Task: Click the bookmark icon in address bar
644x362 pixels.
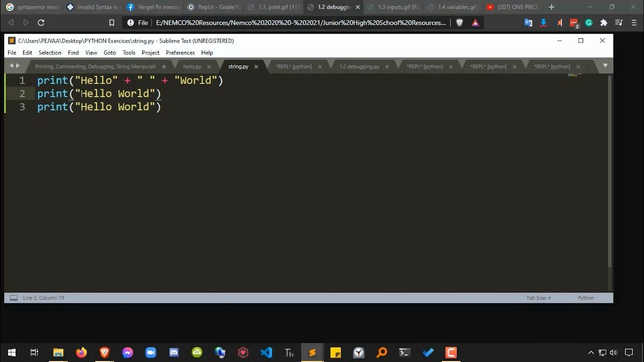Action: tap(112, 23)
